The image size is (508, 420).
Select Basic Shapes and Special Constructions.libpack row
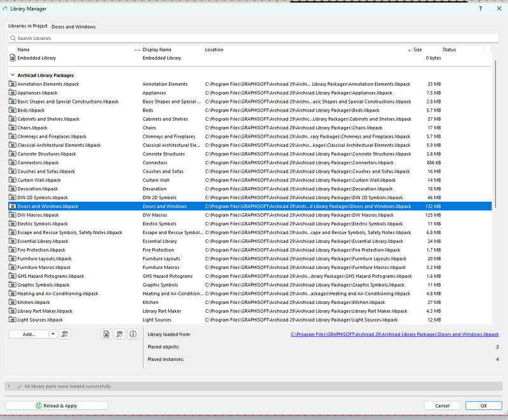click(x=250, y=102)
